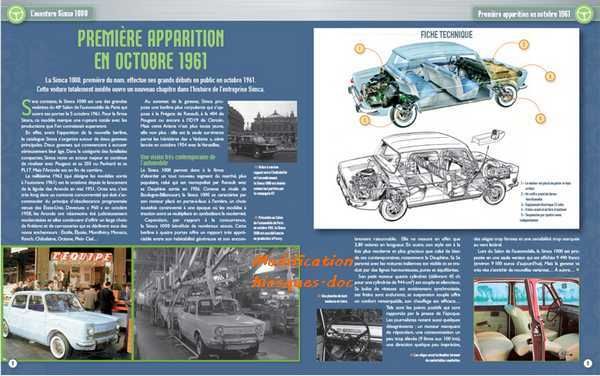The height and width of the screenshot is (376, 600).
Task: Open the black-and-white dashboard photo
Action: tap(349, 335)
